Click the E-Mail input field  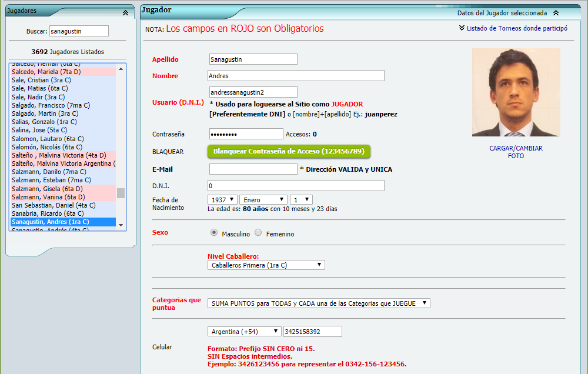coord(253,169)
